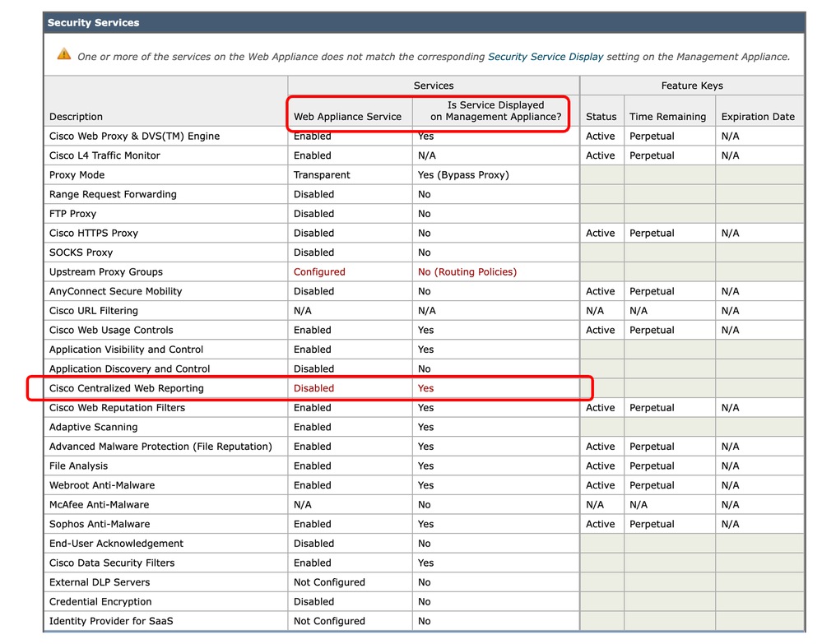Click the Services group header
Screen dimensions: 822x644
(433, 86)
